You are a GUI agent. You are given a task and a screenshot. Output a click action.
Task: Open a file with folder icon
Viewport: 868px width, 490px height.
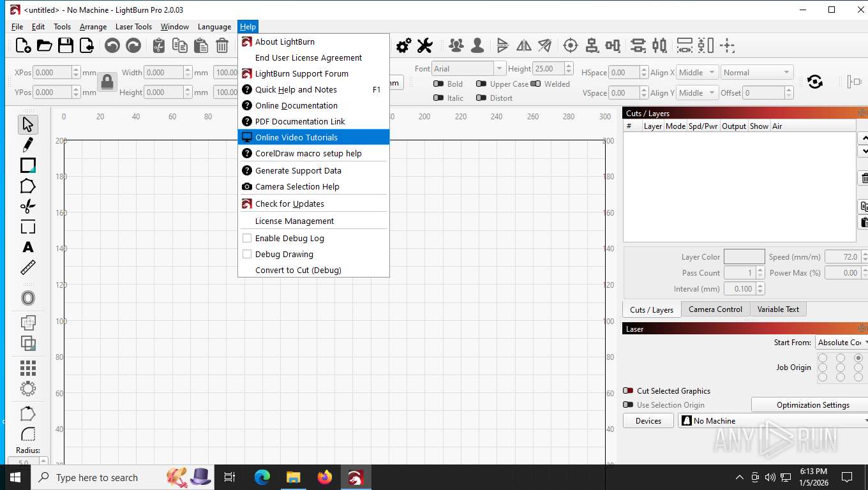(x=44, y=45)
